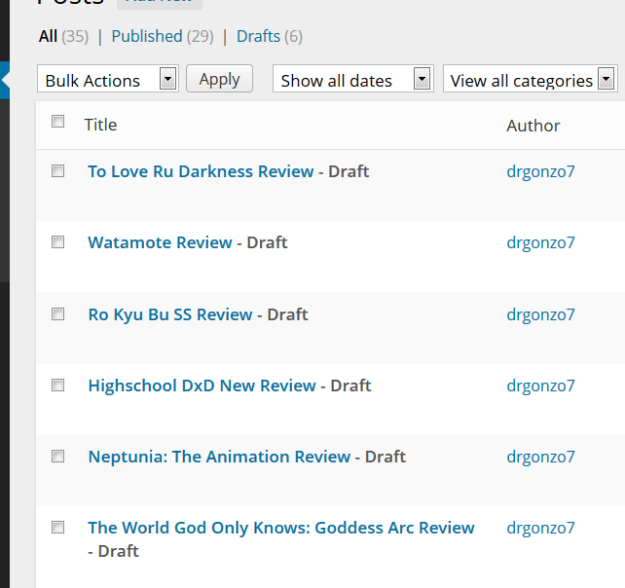Image resolution: width=625 pixels, height=588 pixels.
Task: Tick checkbox for Neptunia: The Animation Review
Action: pyautogui.click(x=58, y=456)
